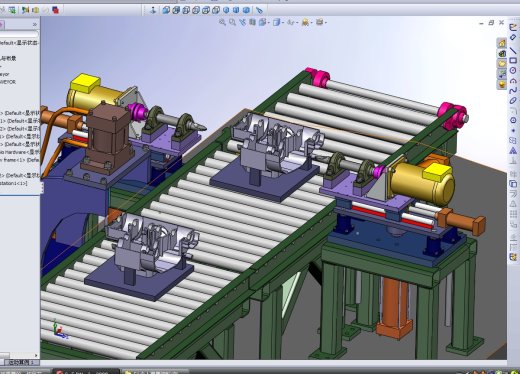Switch to Bottom standard view cube
Screen dimensions: 520x374
216,10
